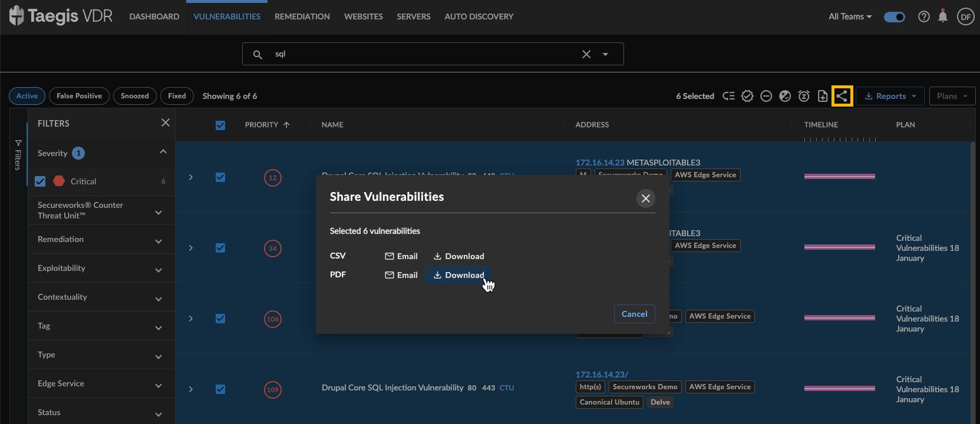This screenshot has height=424, width=980.
Task: Click the snooze alarm clock icon
Action: pos(804,96)
